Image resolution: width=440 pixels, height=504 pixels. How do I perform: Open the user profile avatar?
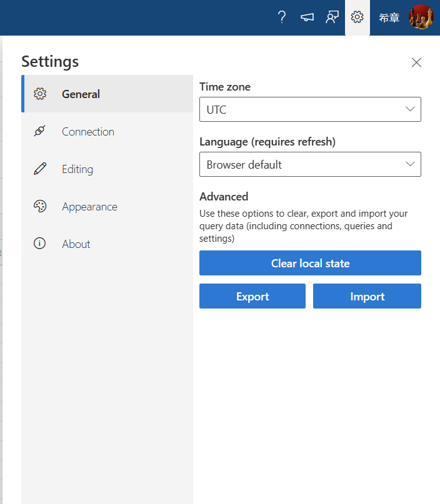pos(421,17)
